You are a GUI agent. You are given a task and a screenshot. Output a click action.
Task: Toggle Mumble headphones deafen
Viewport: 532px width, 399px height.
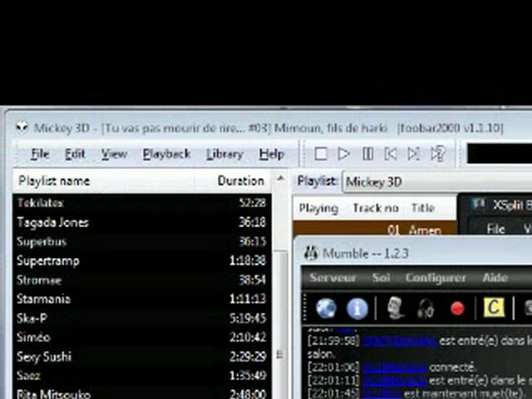(x=426, y=309)
